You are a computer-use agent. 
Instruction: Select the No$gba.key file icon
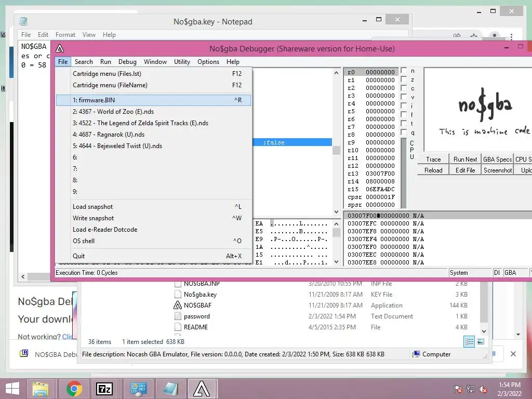click(x=178, y=295)
